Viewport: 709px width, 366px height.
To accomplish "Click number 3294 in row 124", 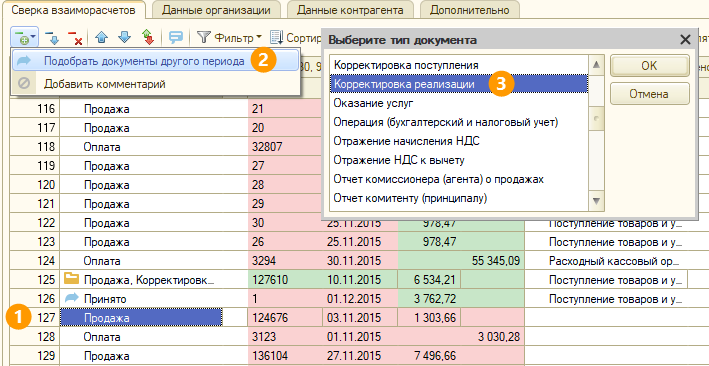I will pyautogui.click(x=264, y=261).
